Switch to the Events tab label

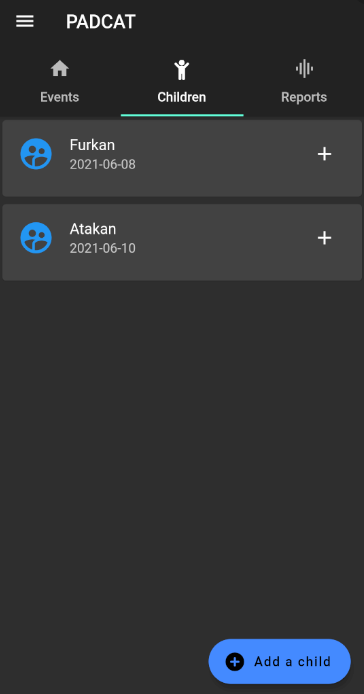[60, 97]
